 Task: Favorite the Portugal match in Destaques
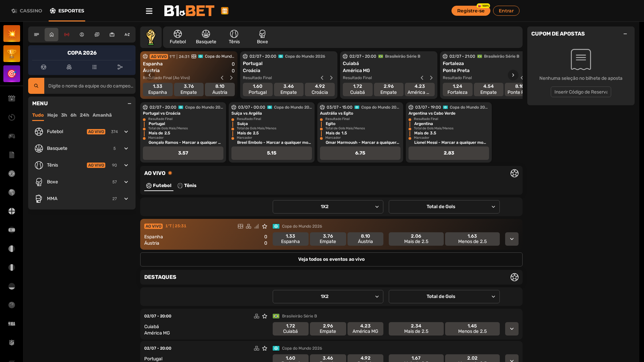coord(265,348)
